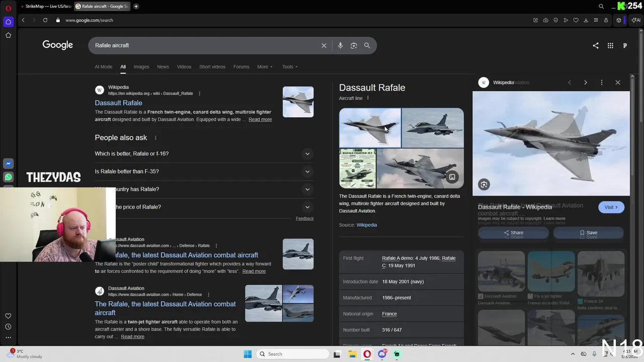The width and height of the screenshot is (644, 362).
Task: Click the Visit button in preview panel
Action: tap(611, 207)
